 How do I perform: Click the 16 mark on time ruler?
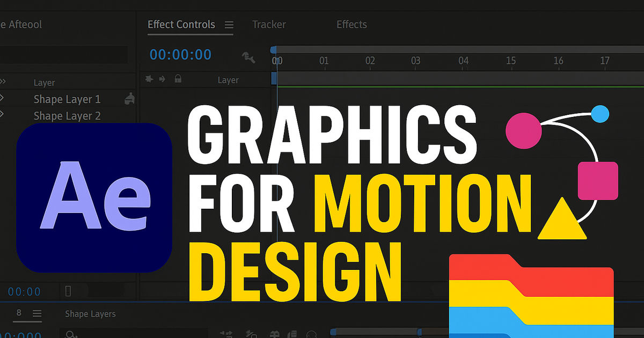(x=558, y=61)
